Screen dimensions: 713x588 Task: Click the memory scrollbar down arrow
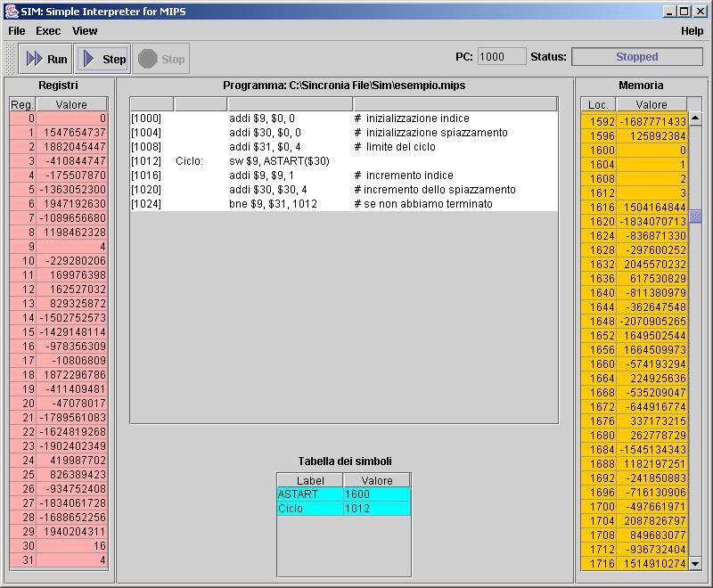coord(695,564)
